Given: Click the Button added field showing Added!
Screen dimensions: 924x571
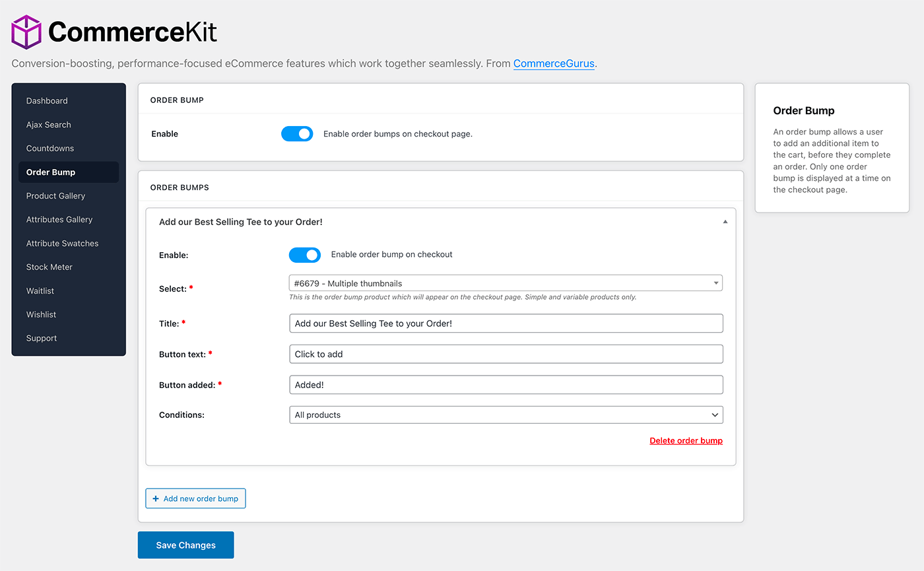Looking at the screenshot, I should pos(506,385).
